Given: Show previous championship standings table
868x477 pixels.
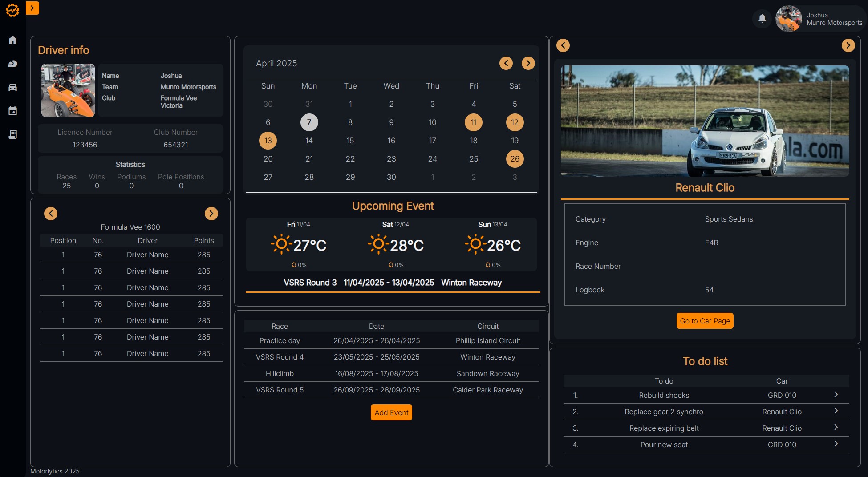Looking at the screenshot, I should pos(51,214).
